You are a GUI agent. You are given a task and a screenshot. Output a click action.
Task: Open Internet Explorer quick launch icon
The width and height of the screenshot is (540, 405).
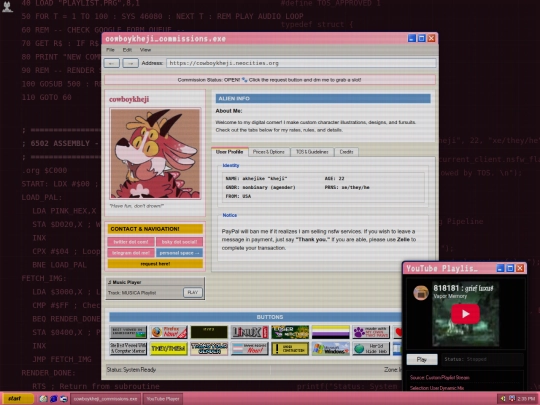(x=53, y=398)
